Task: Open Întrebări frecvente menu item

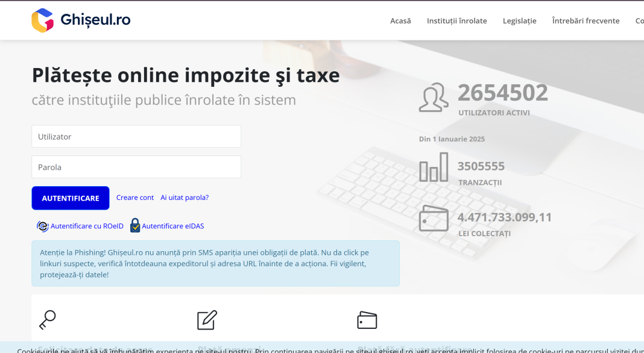Action: point(586,20)
